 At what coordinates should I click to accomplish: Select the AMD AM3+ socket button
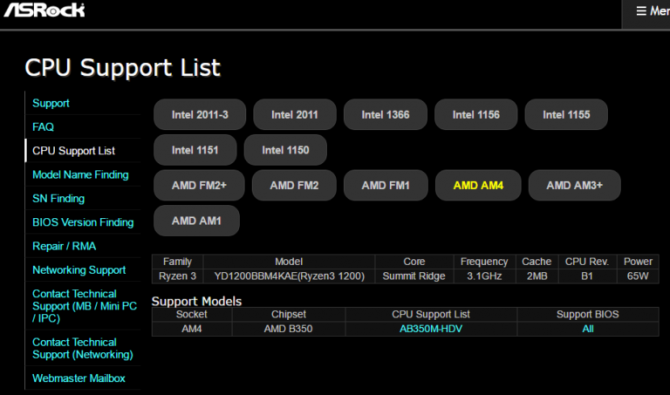click(574, 185)
